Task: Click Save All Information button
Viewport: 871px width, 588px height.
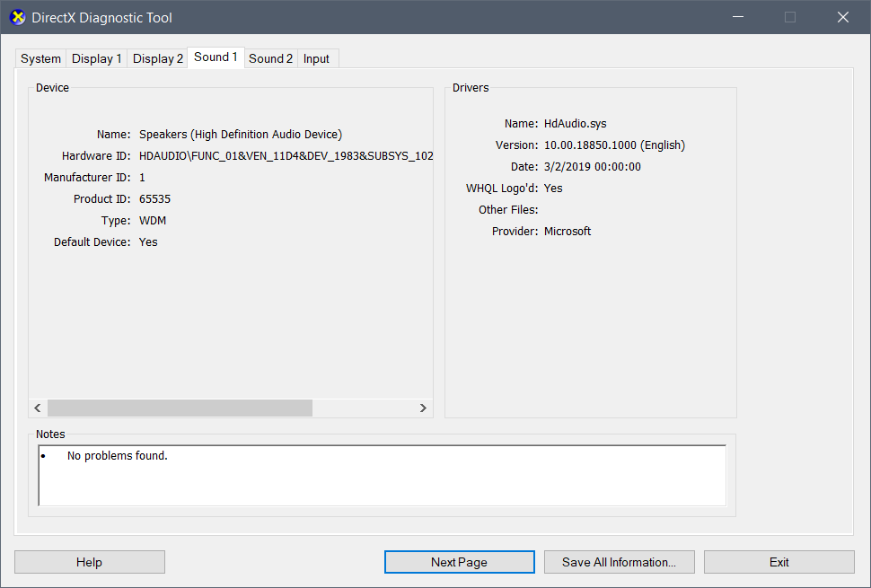Action: pos(620,562)
